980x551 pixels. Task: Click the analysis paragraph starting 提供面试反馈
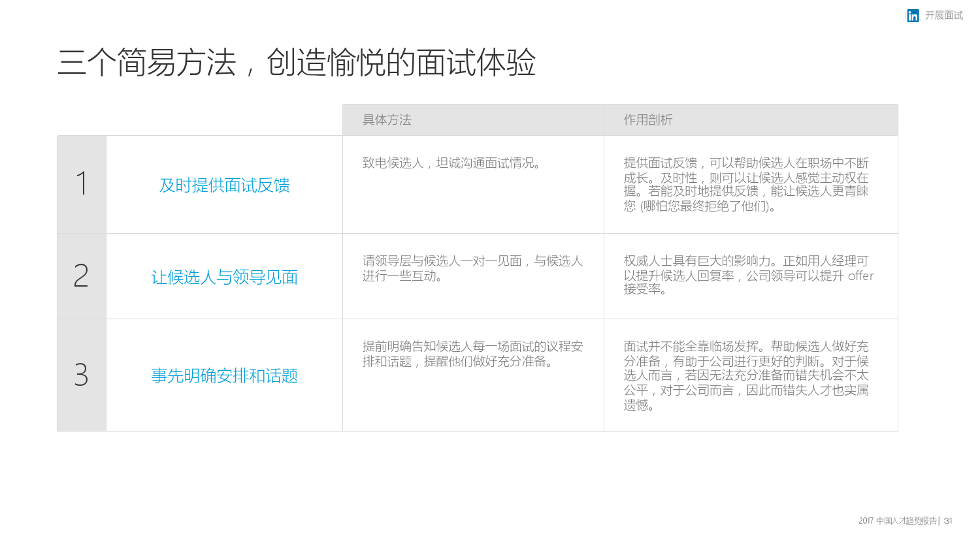pos(745,185)
